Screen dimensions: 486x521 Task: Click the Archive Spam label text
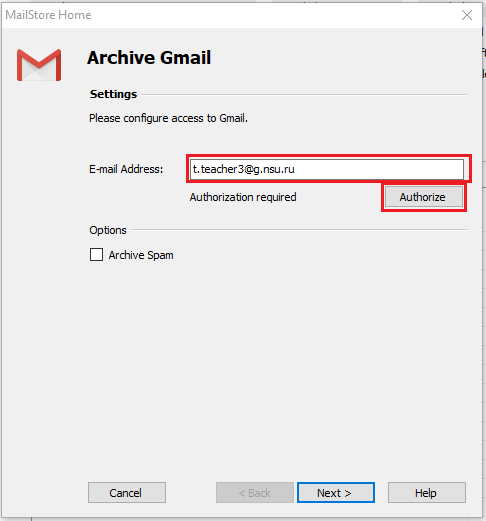pos(141,255)
